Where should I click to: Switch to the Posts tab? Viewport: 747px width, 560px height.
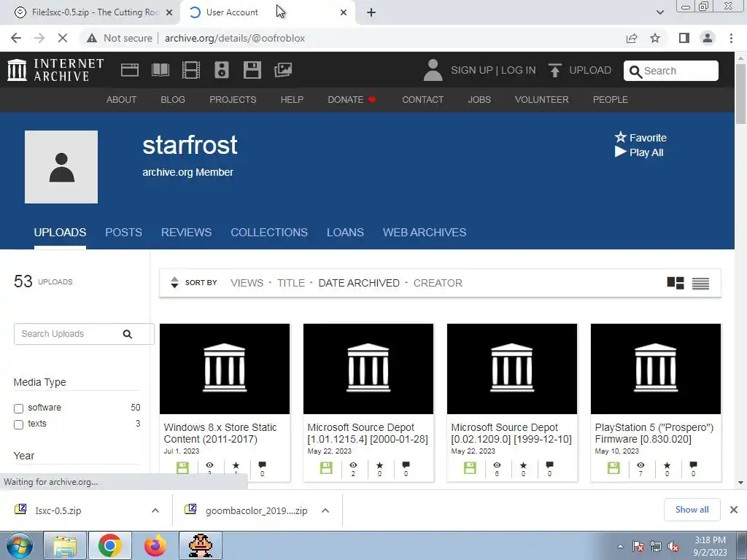coord(123,233)
